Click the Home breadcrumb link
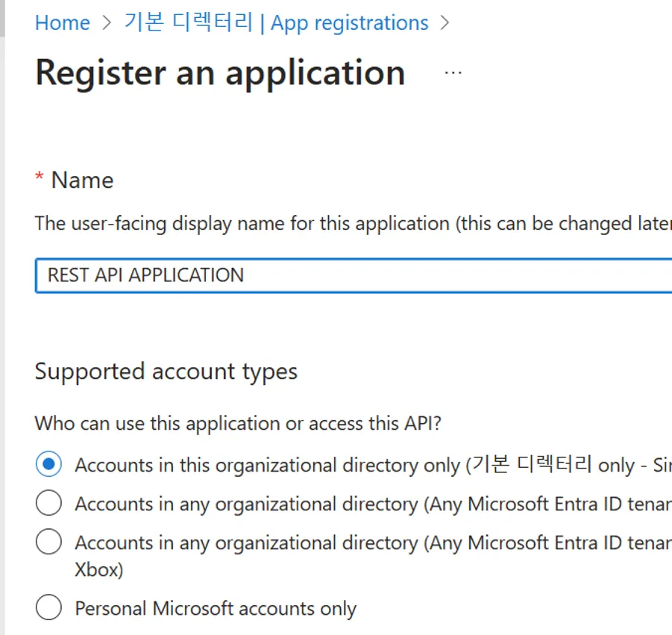 pos(62,22)
